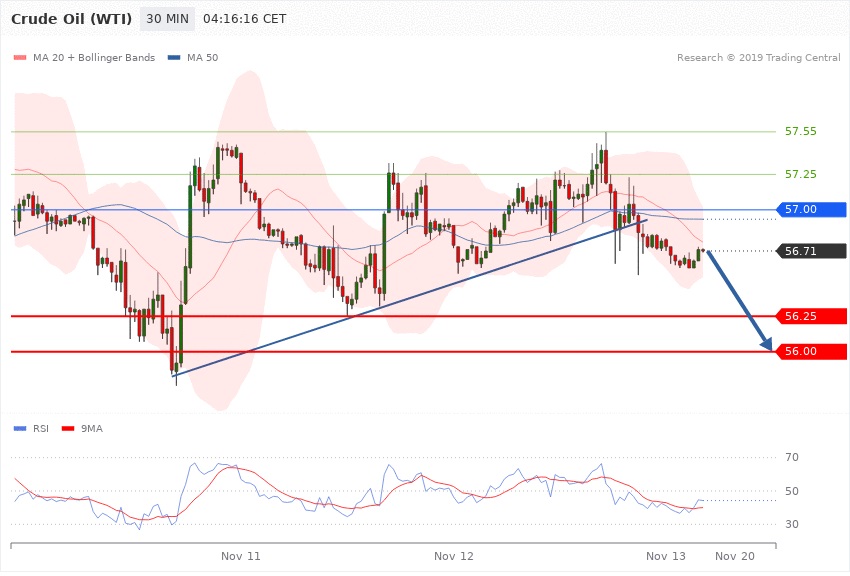Click the 04:16:16 CET timestamp

[244, 19]
